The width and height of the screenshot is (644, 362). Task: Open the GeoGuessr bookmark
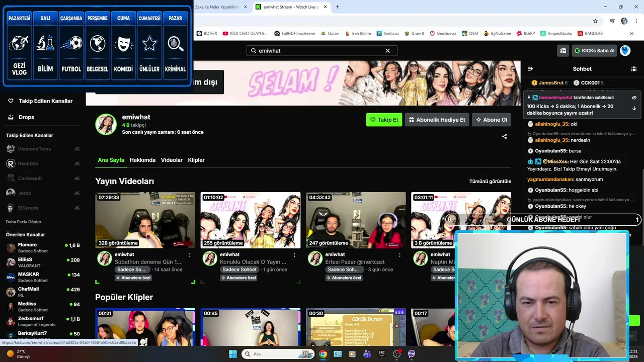coord(443,34)
